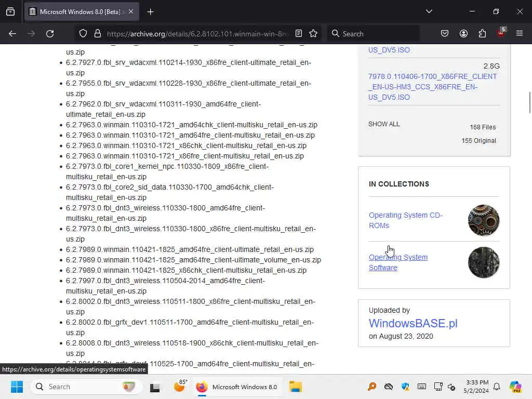Open orange magnifier tray icon

(372, 387)
